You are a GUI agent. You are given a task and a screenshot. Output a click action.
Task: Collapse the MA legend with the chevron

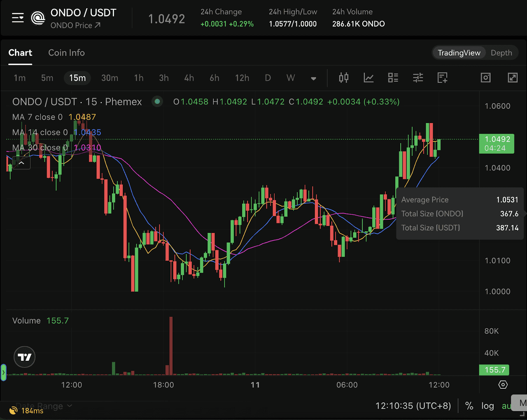(x=21, y=163)
